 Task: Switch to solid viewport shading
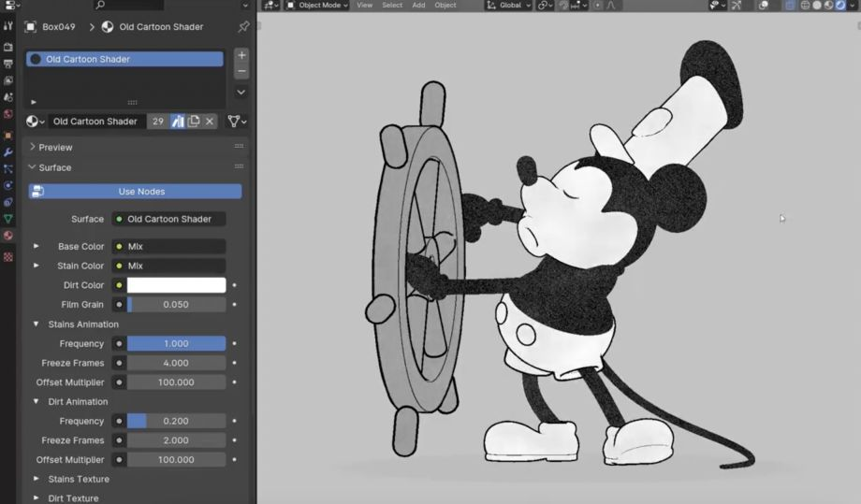coord(817,5)
